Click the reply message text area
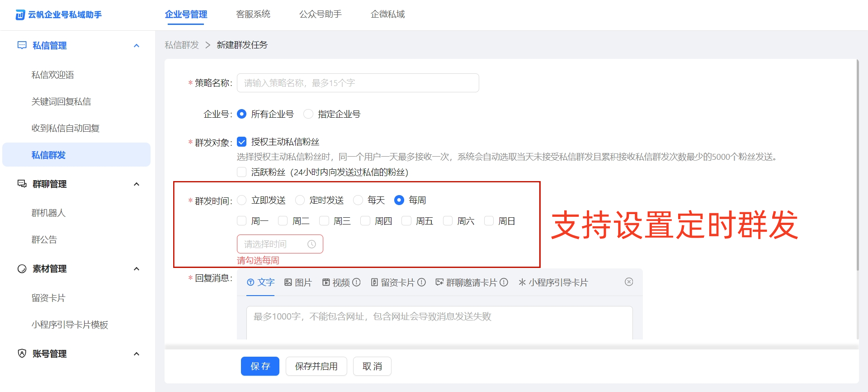This screenshot has height=392, width=868. (x=439, y=323)
